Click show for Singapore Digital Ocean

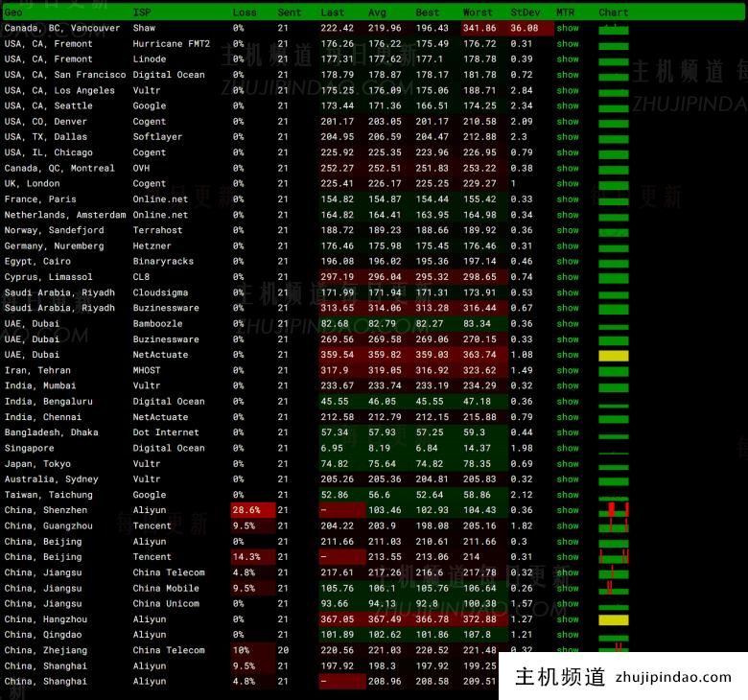point(567,449)
